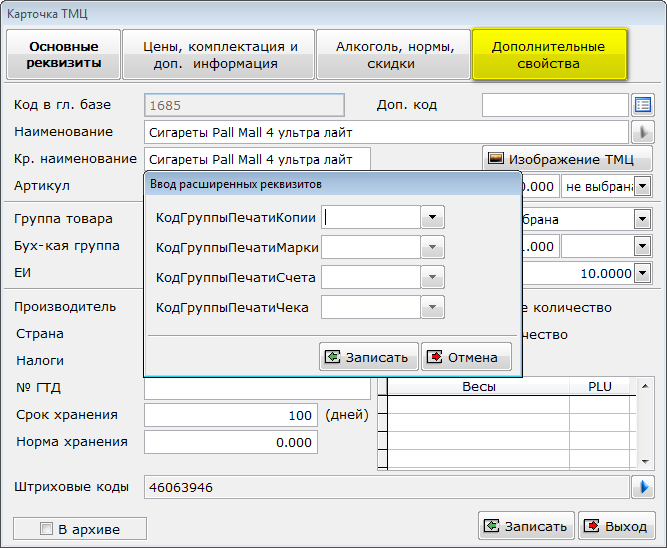Toggle the В архиве checkbox
The image size is (667, 548).
(x=46, y=529)
